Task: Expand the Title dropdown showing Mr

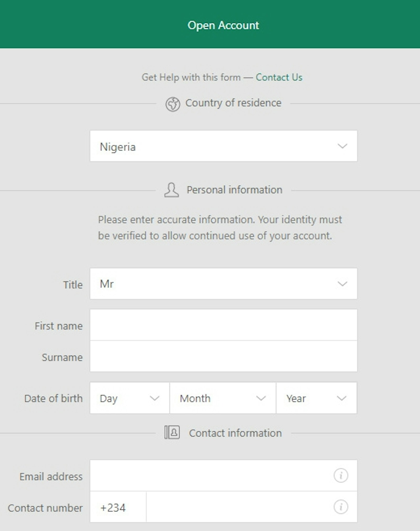Action: [x=223, y=284]
